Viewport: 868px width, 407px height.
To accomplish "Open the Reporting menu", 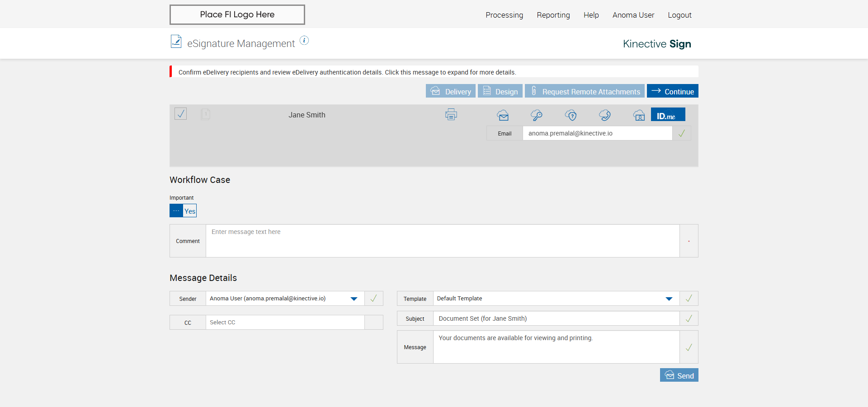I will [553, 15].
